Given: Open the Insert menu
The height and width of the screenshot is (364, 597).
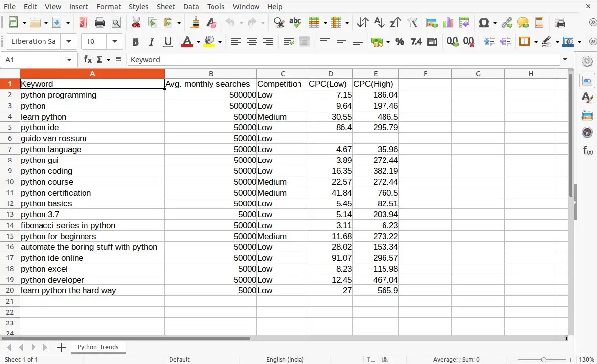Looking at the screenshot, I should (x=79, y=6).
